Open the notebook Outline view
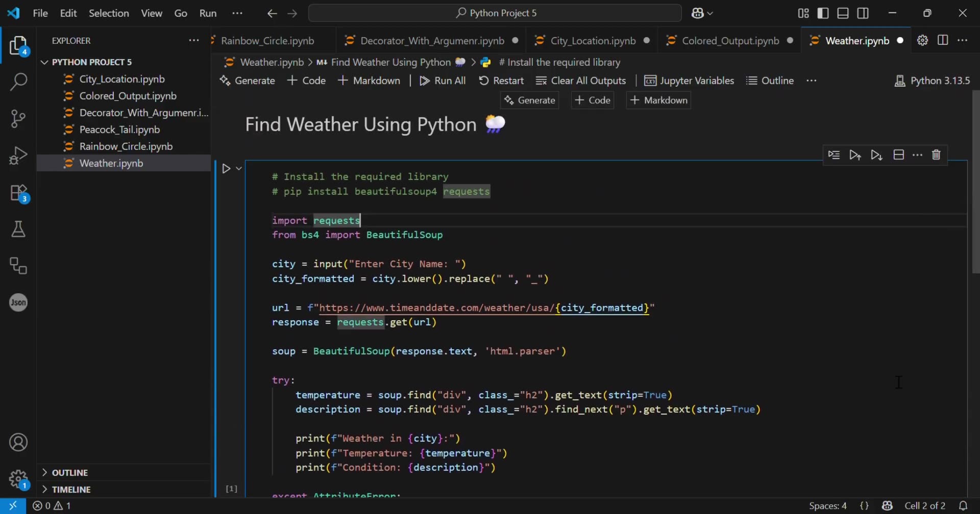The width and height of the screenshot is (980, 514). click(x=770, y=81)
